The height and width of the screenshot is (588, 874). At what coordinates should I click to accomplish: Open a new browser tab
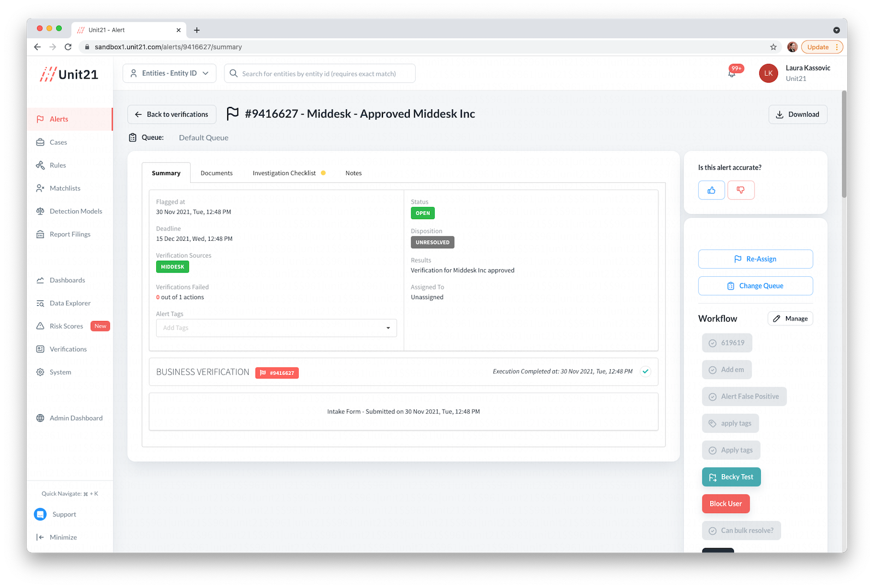tap(197, 30)
